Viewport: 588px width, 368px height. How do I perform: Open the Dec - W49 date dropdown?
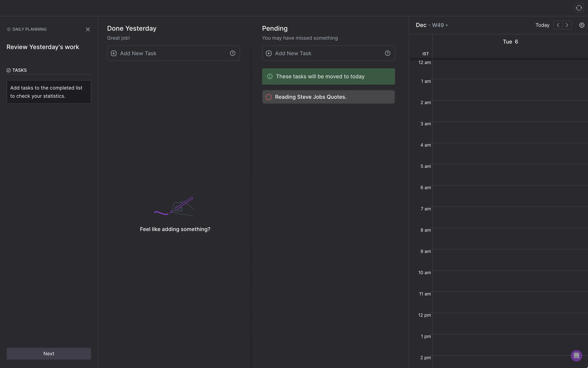pos(432,25)
